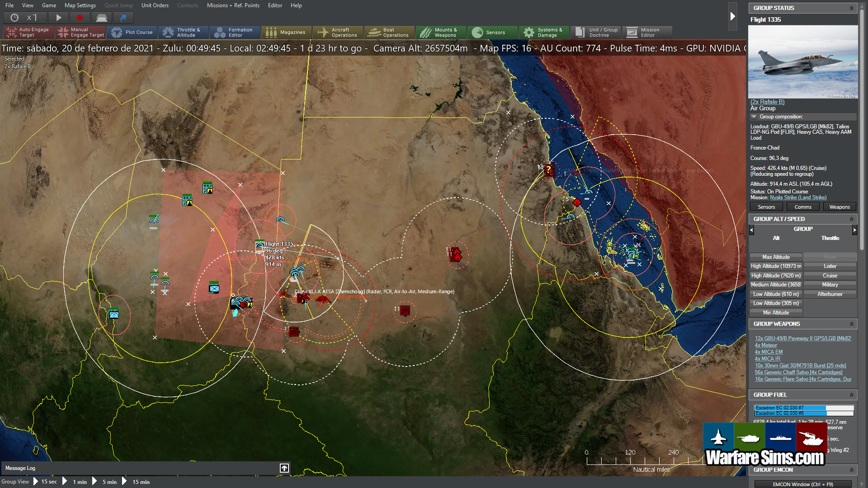Select the 5 min recording interval
868x488 pixels.
coord(109,482)
